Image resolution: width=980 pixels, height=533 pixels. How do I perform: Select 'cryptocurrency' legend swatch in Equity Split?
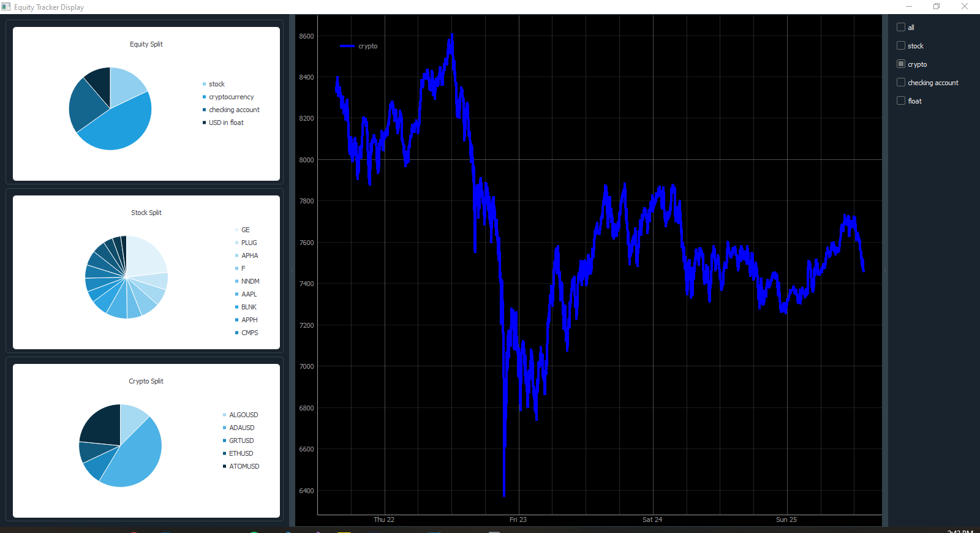point(204,97)
